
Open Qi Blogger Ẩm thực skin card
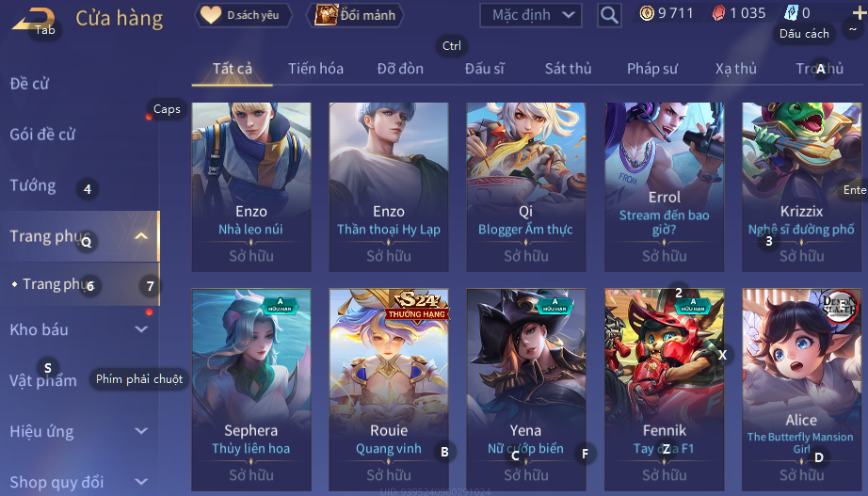click(526, 187)
